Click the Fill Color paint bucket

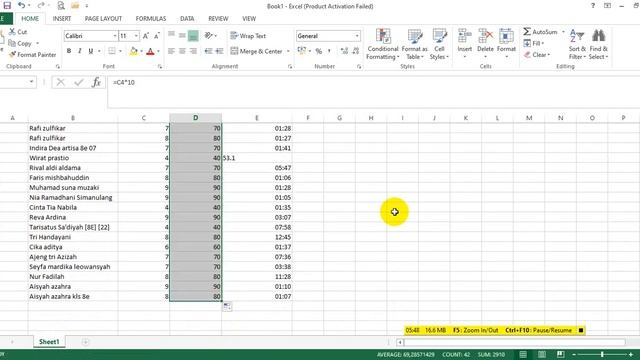pyautogui.click(x=133, y=51)
